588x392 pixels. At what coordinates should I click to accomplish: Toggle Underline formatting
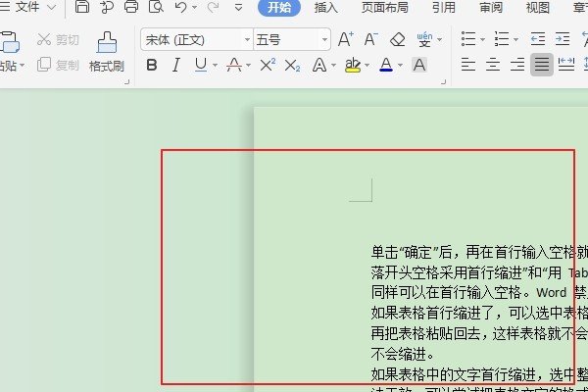click(x=201, y=66)
